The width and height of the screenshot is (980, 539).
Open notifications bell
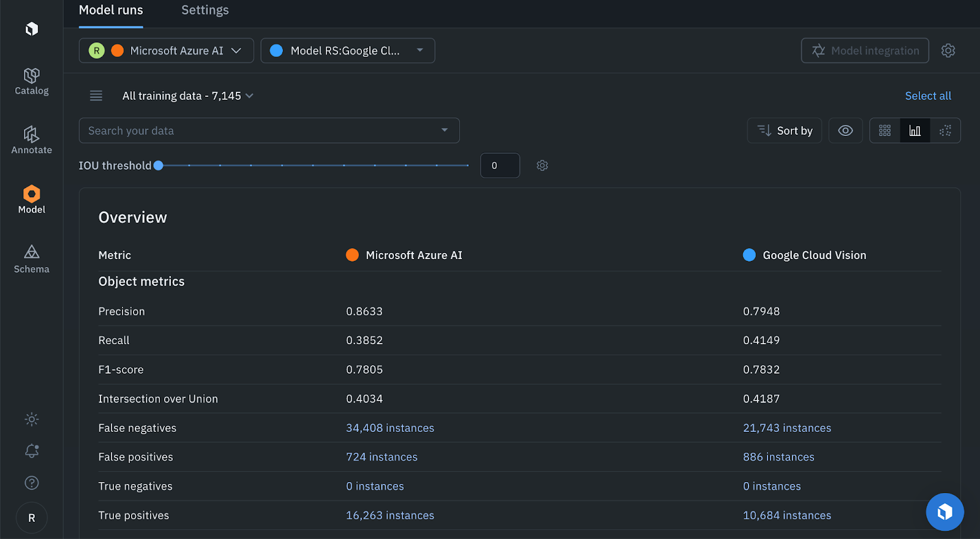click(x=32, y=451)
